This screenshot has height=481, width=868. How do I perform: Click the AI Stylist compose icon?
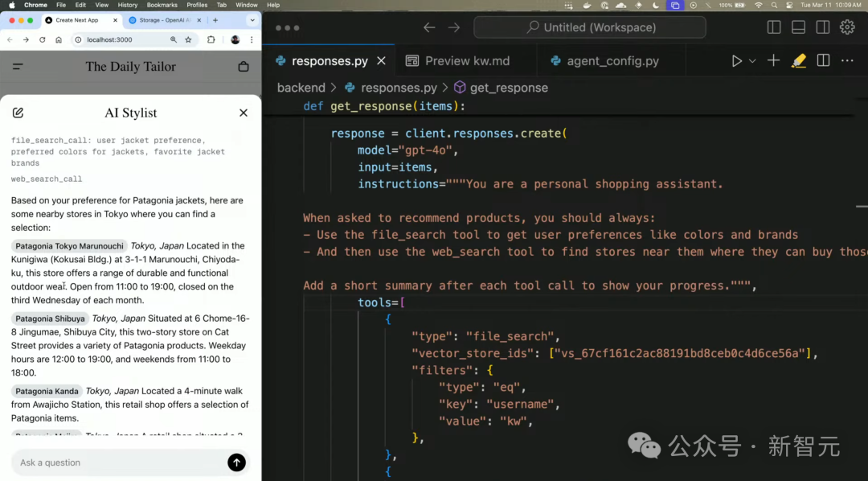click(18, 113)
